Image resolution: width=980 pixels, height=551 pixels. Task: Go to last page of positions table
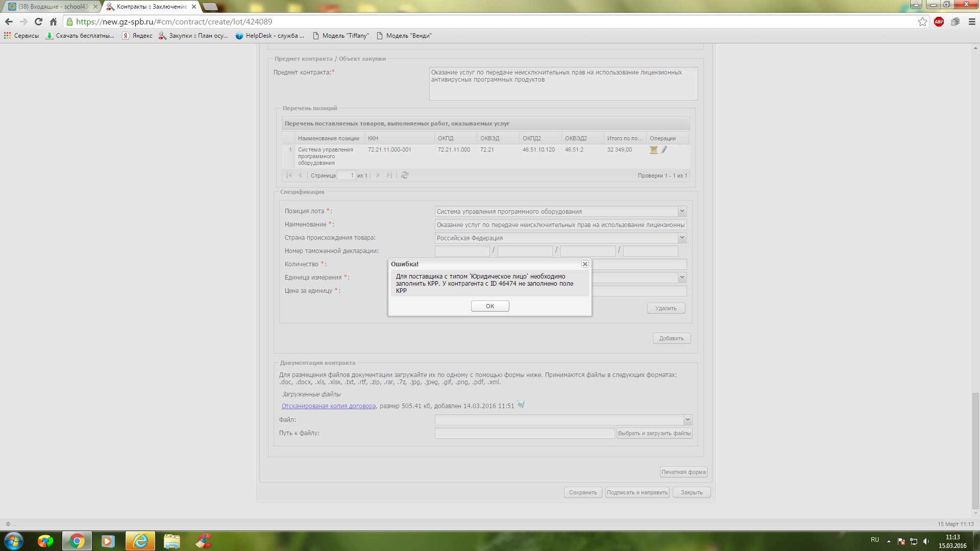[x=389, y=175]
